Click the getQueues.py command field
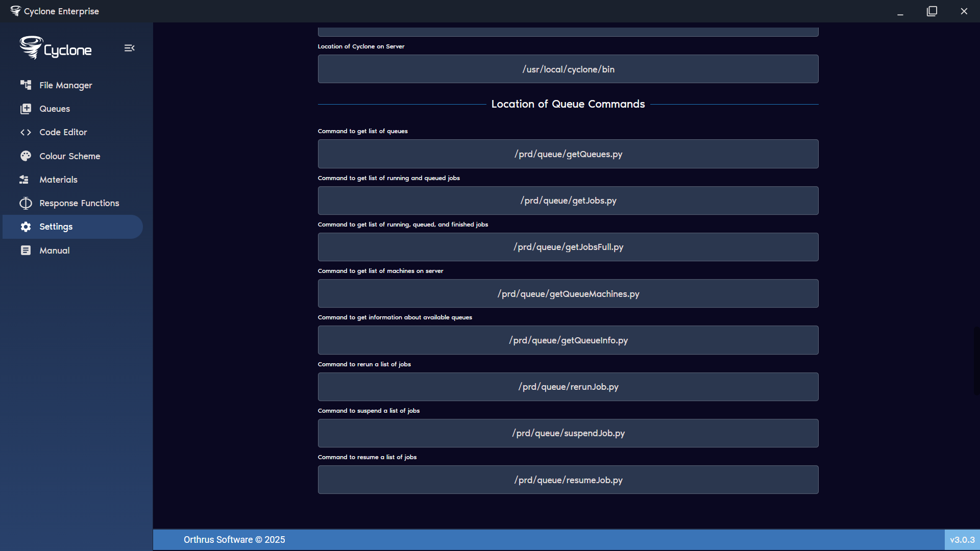The image size is (980, 551). click(568, 154)
